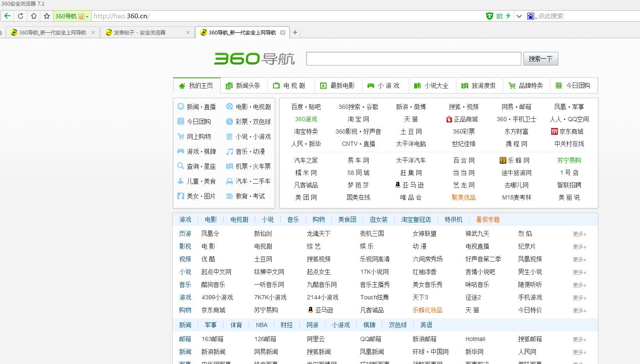The width and height of the screenshot is (640, 364).
Task: Select the 淘宝皇冠店 category link
Action: (416, 219)
